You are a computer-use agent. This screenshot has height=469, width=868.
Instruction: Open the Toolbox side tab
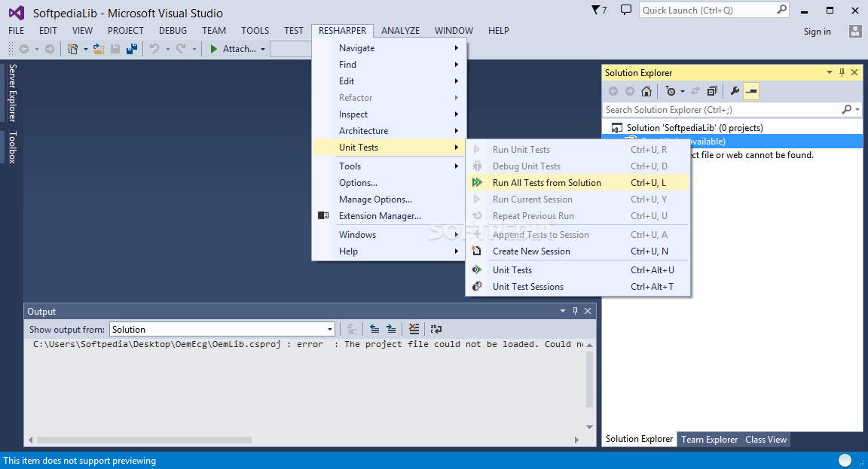[12, 147]
